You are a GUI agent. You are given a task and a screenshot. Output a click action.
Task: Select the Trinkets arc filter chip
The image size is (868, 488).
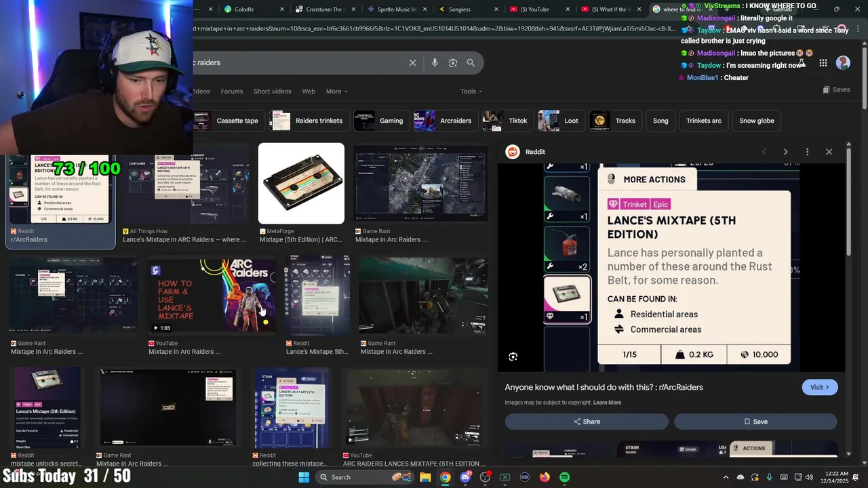(x=704, y=121)
